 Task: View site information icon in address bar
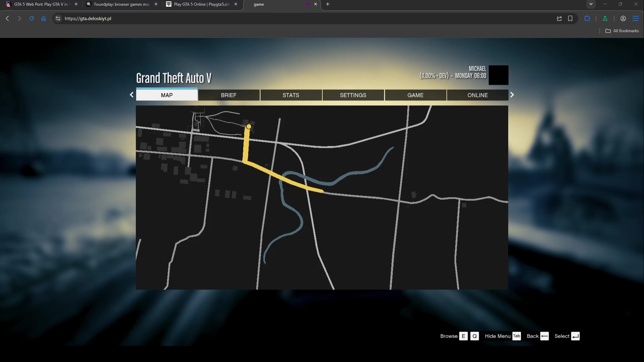click(58, 18)
